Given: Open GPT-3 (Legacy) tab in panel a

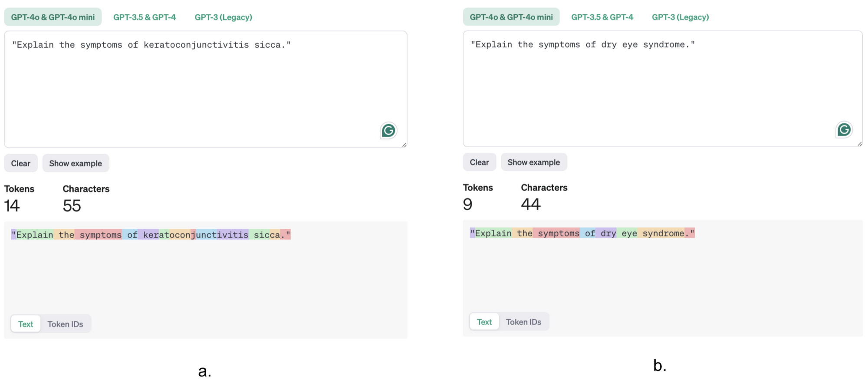Looking at the screenshot, I should point(223,17).
